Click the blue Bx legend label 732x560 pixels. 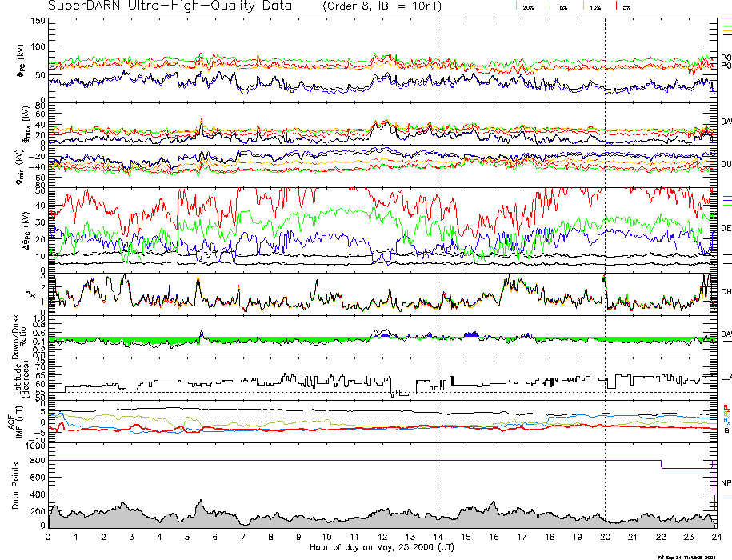click(726, 421)
